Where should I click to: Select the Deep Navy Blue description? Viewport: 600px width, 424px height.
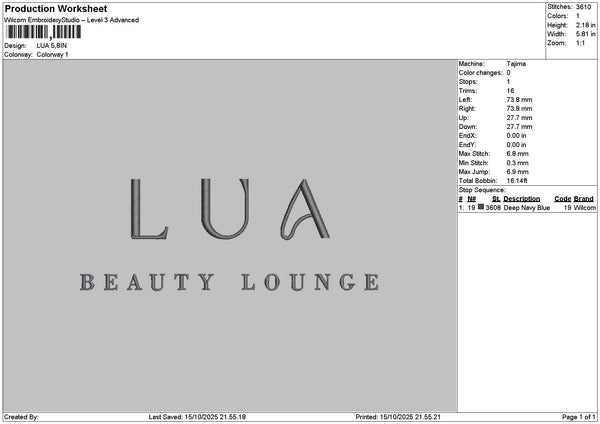[x=527, y=207]
